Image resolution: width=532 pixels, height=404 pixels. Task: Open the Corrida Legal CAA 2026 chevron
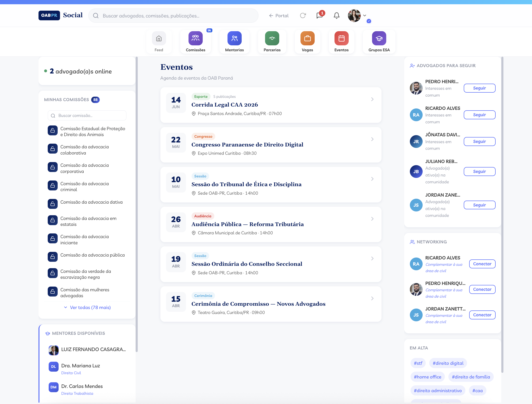click(372, 99)
